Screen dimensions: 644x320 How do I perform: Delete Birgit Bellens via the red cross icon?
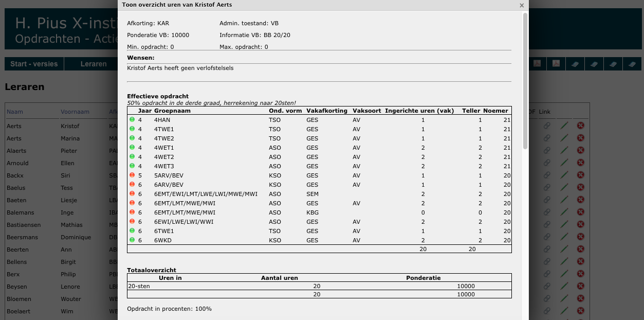tap(581, 261)
